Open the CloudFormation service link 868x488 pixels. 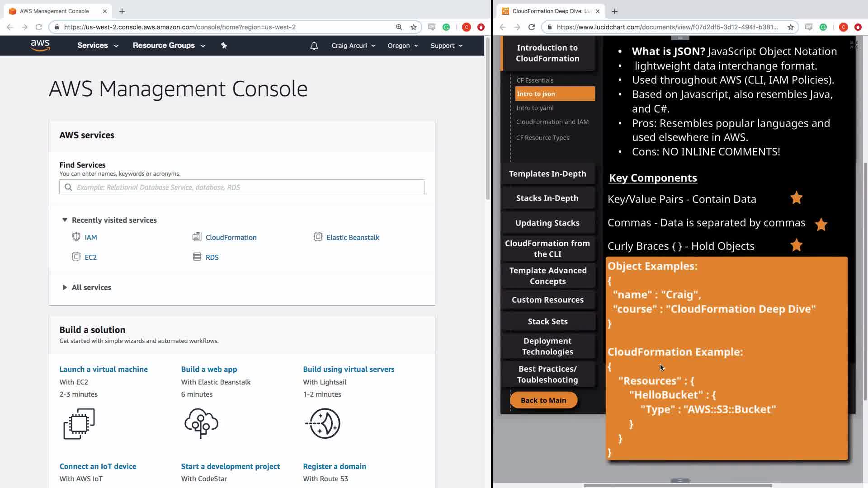coord(231,238)
